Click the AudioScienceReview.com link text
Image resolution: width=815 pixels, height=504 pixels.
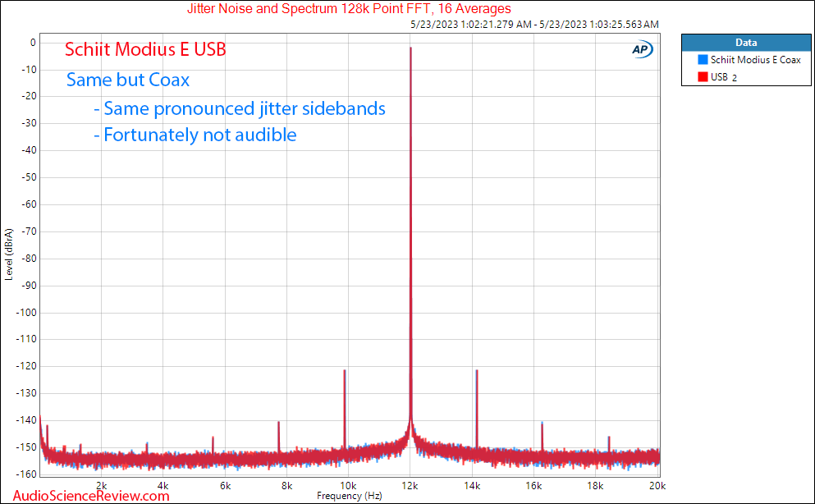point(91,496)
